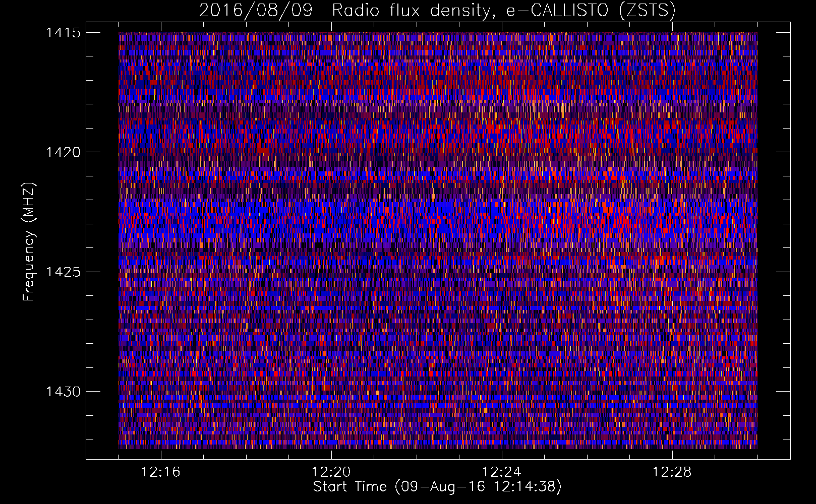The image size is (816, 504).
Task: Click the spectrogram image area
Action: [438, 240]
